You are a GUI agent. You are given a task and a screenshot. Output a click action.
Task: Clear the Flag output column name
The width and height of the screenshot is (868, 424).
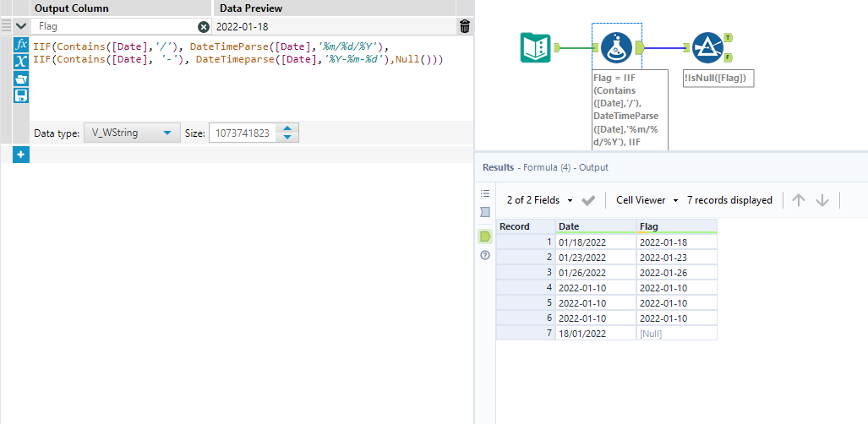[203, 27]
